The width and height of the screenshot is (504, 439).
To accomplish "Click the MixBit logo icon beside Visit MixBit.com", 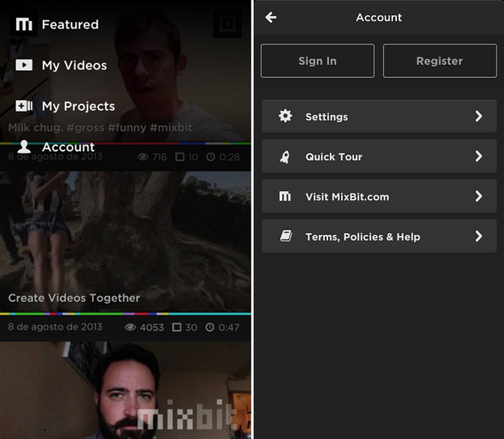I will coord(285,196).
